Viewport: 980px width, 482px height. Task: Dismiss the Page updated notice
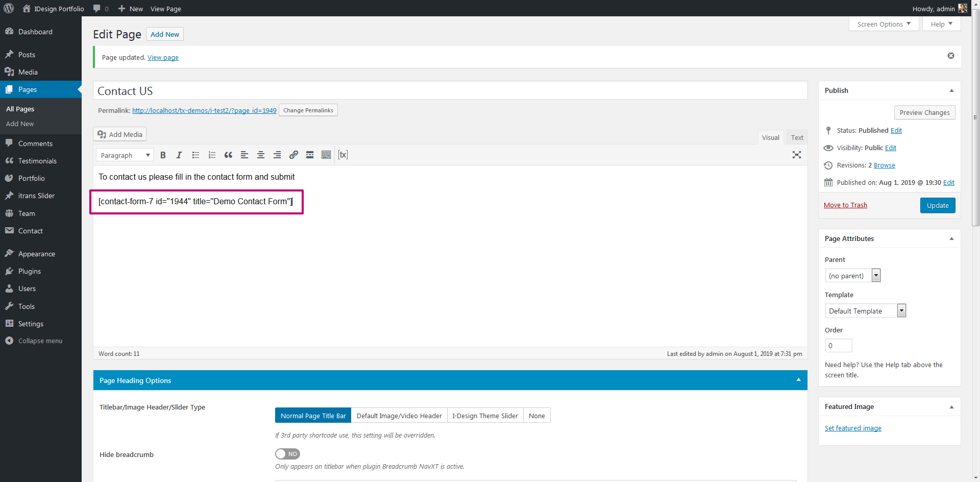click(x=950, y=56)
